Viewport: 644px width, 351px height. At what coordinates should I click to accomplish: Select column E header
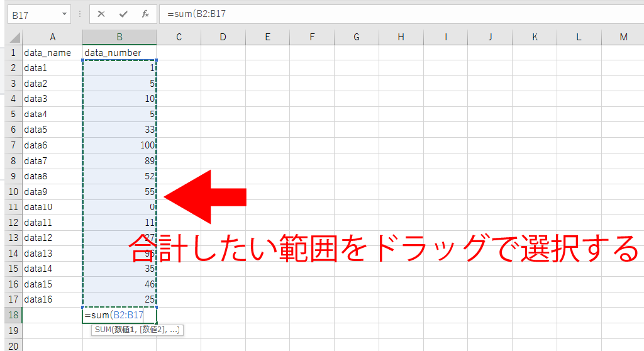click(267, 37)
